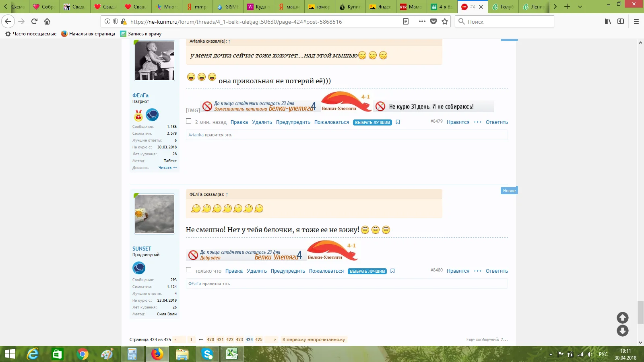This screenshot has height=362, width=644.
Task: List all open browser tabs
Action: click(580, 6)
